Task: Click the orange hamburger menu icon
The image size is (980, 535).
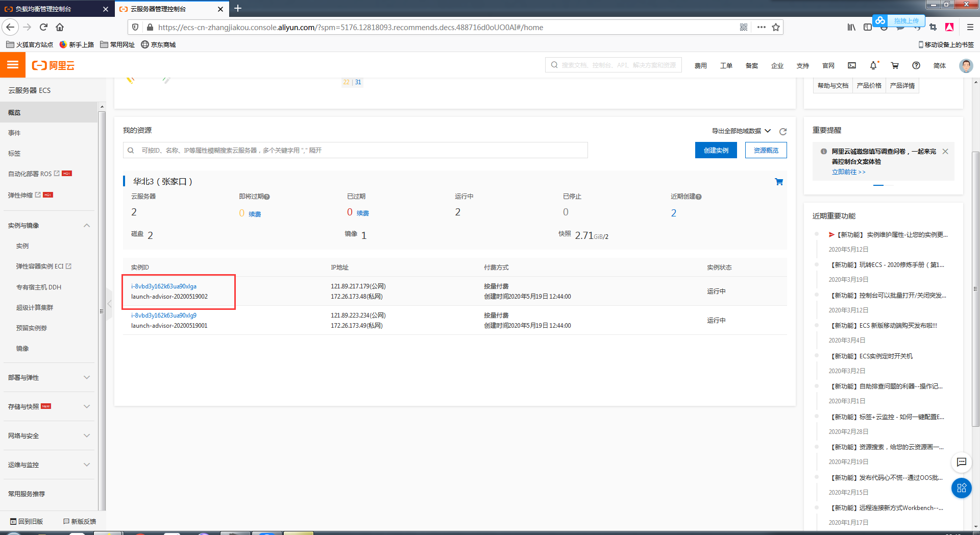Action: pyautogui.click(x=13, y=65)
